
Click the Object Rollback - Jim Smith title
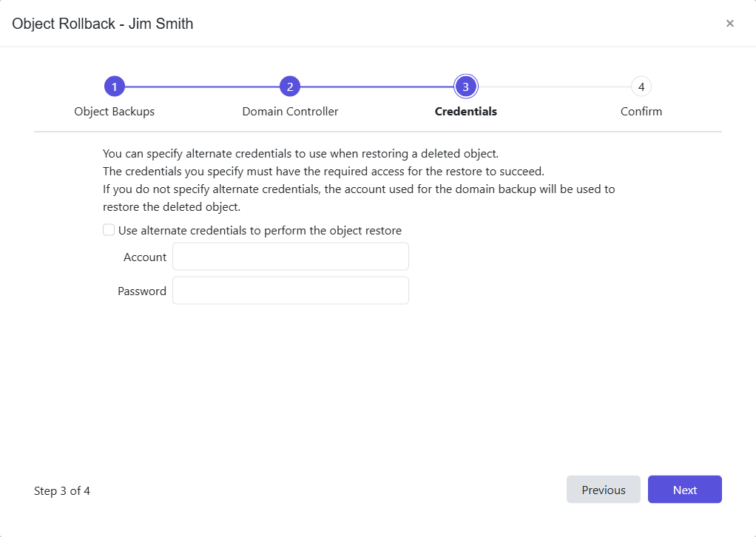pyautogui.click(x=103, y=23)
